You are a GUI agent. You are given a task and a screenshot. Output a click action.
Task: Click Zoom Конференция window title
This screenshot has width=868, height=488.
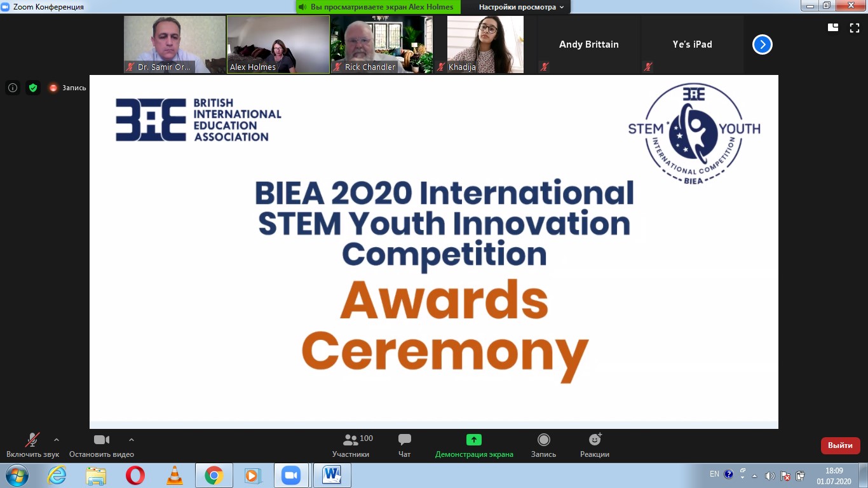(x=48, y=7)
